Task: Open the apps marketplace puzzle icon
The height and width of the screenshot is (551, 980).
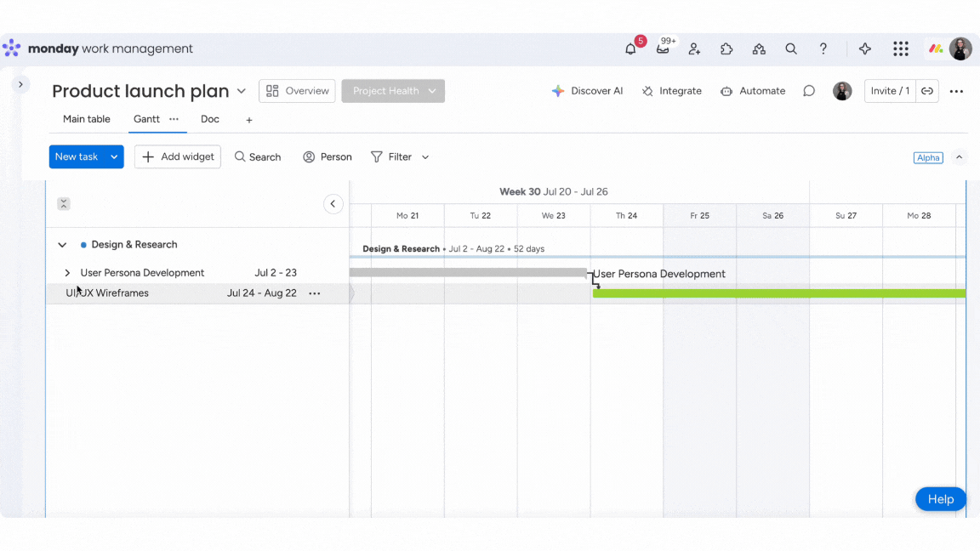Action: tap(726, 49)
